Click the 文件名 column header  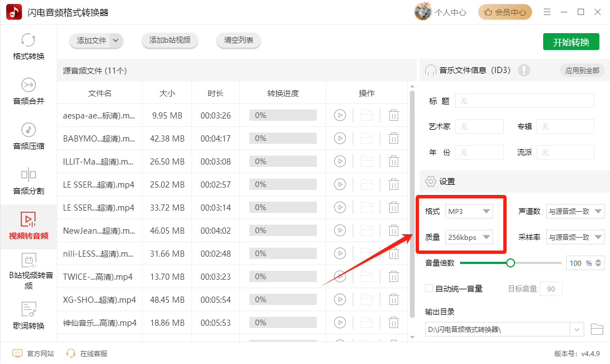click(99, 93)
